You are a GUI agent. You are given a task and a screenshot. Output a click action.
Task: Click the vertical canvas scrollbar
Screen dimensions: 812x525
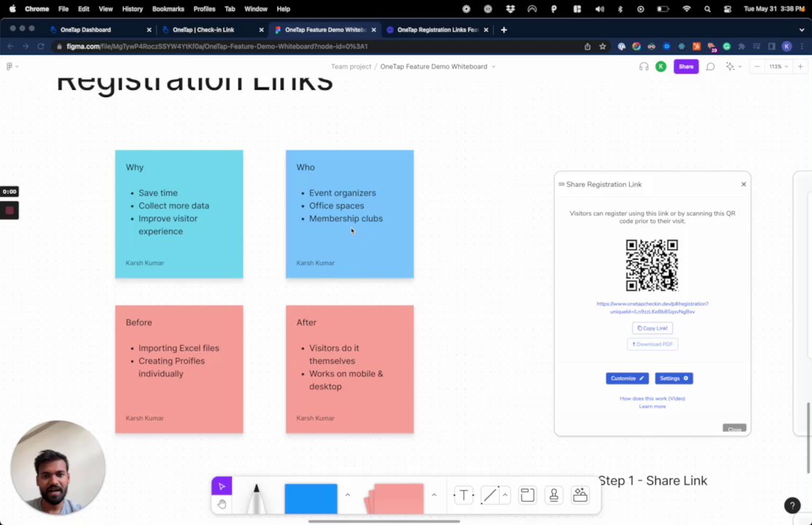[x=808, y=438]
